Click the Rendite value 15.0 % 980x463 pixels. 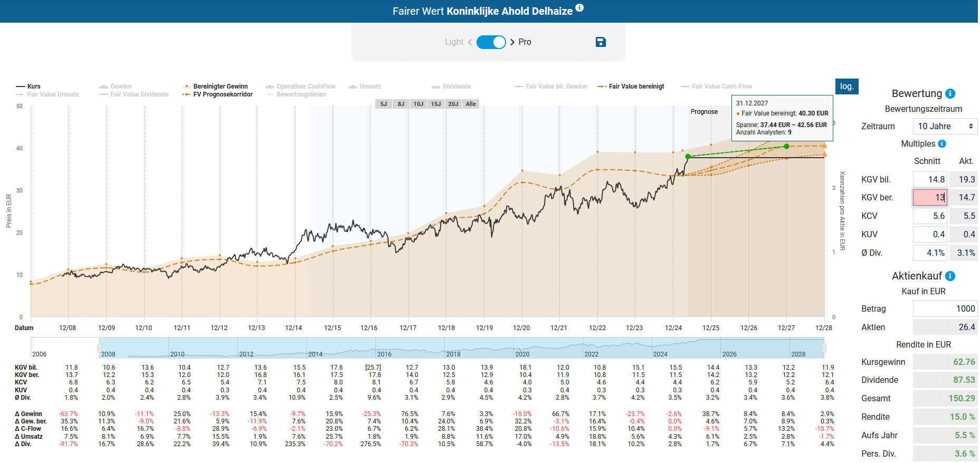[x=945, y=417]
